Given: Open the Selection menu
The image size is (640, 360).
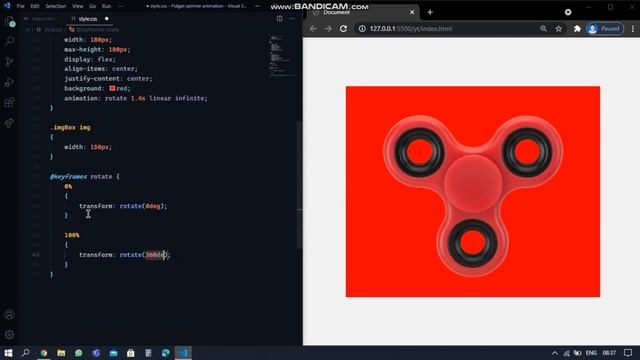Looking at the screenshot, I should pos(56,6).
